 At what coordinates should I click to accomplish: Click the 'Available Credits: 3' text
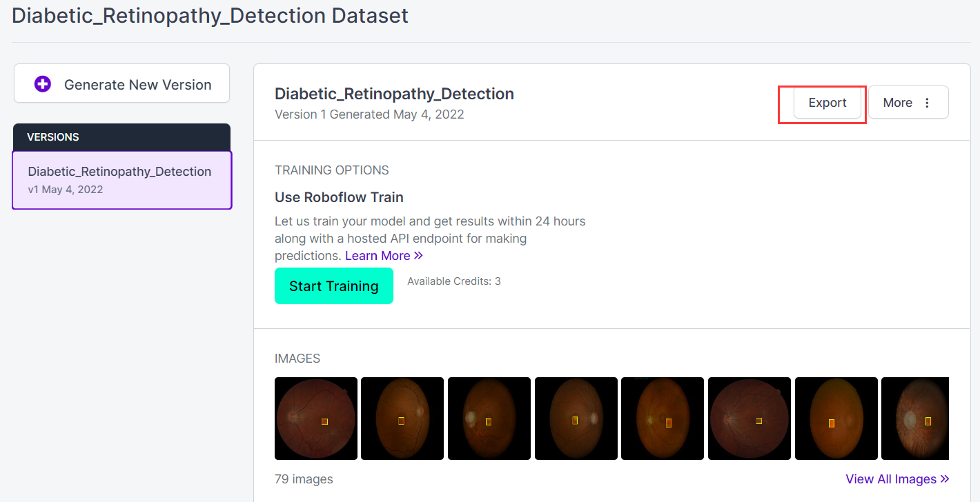point(454,281)
